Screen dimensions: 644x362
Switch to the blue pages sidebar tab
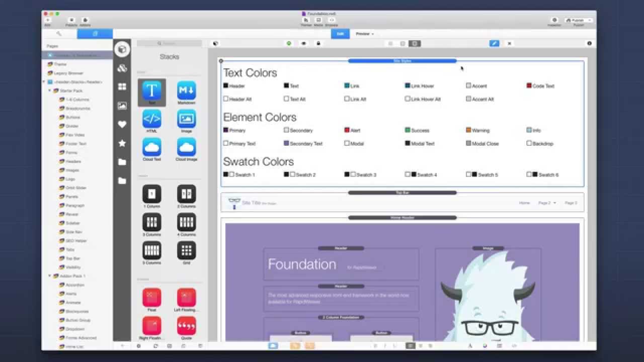point(95,34)
